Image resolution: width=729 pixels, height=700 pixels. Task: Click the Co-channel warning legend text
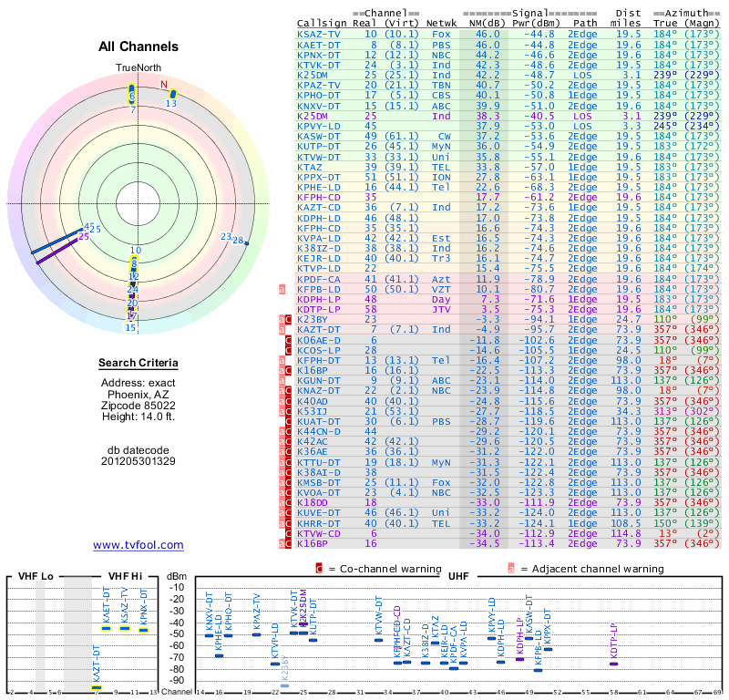point(391,569)
